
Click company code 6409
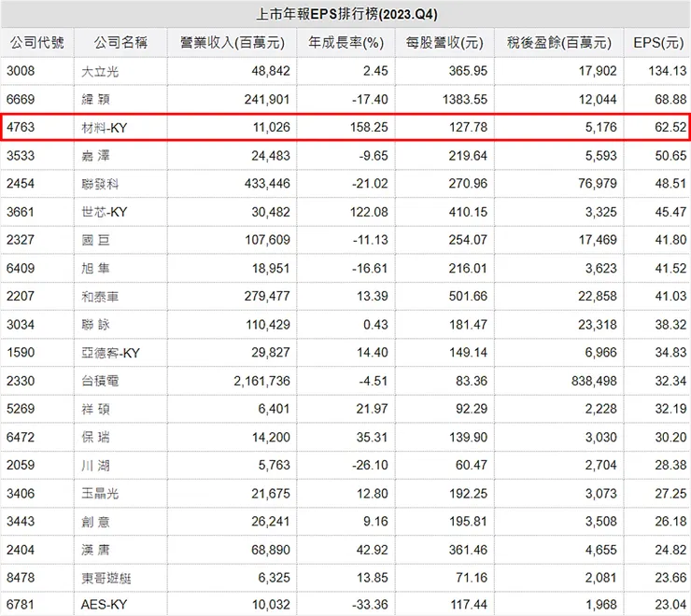(21, 268)
